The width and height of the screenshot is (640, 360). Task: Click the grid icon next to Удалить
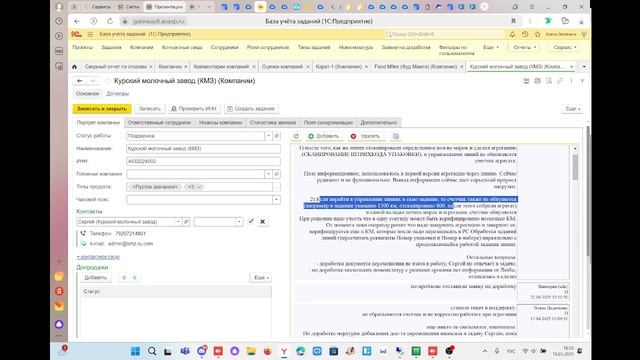point(396,136)
